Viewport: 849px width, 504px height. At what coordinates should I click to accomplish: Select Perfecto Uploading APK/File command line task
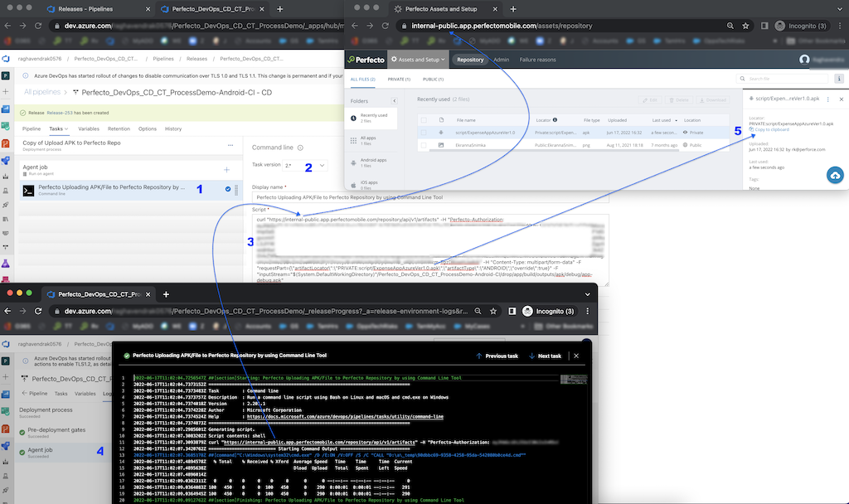[130, 190]
